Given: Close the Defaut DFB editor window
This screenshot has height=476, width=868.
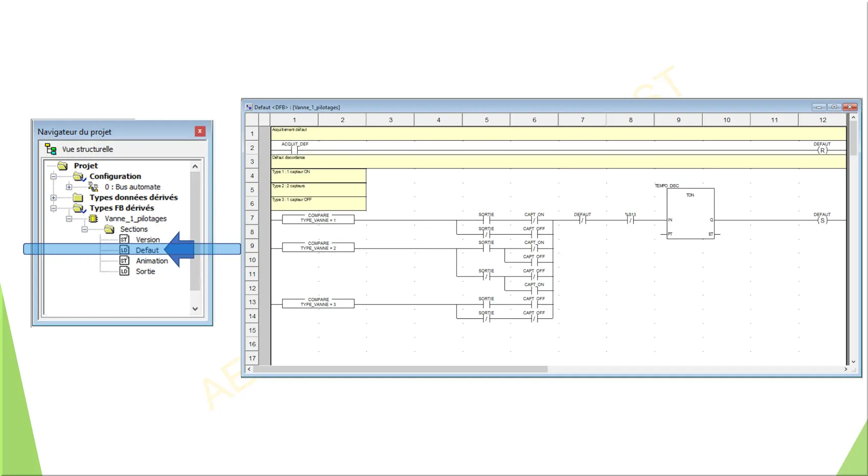Looking at the screenshot, I should click(850, 107).
